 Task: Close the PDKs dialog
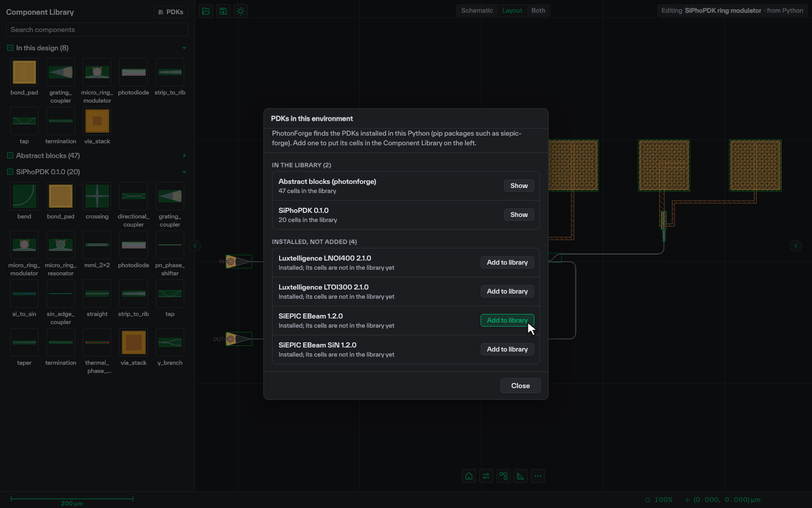click(520, 386)
